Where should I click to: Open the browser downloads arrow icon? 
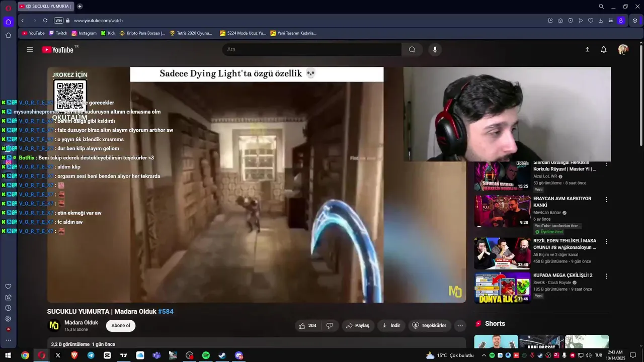pos(601,21)
